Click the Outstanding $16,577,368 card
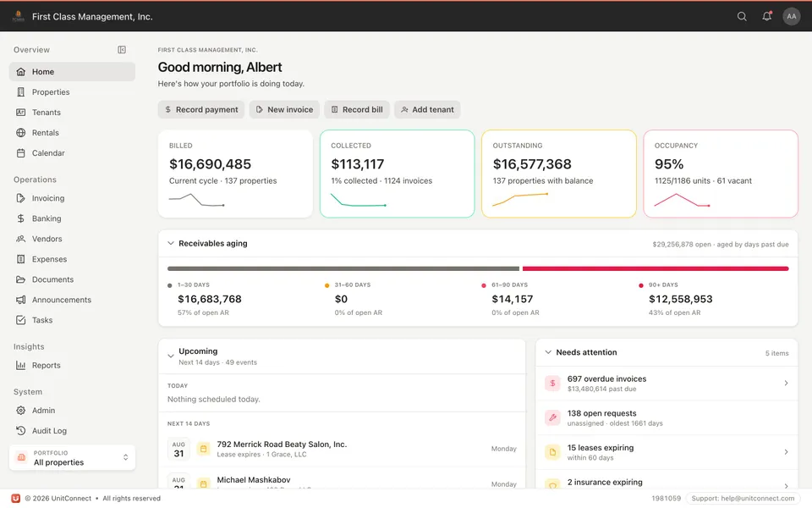 559,174
